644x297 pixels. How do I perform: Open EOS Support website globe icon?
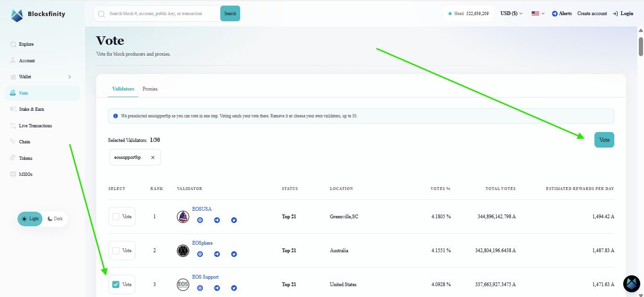click(x=200, y=288)
